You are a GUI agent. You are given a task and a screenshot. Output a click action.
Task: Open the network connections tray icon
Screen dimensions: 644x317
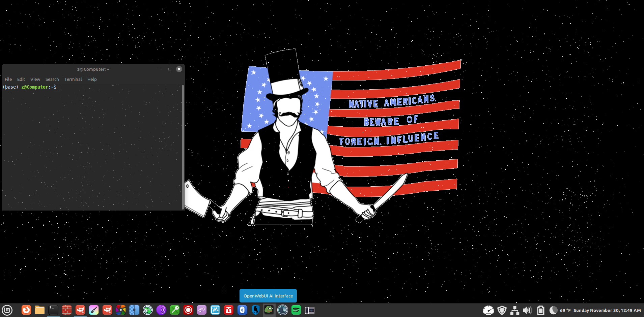click(x=515, y=310)
